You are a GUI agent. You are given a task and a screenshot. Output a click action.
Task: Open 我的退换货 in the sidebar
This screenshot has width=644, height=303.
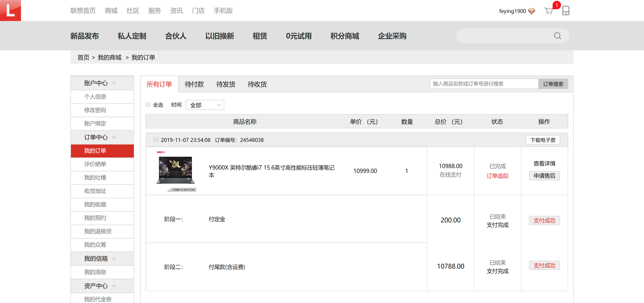coord(102,231)
